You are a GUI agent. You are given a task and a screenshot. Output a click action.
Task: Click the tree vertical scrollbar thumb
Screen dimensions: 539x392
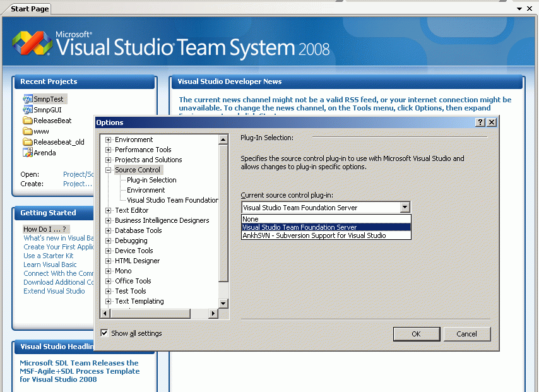point(223,213)
